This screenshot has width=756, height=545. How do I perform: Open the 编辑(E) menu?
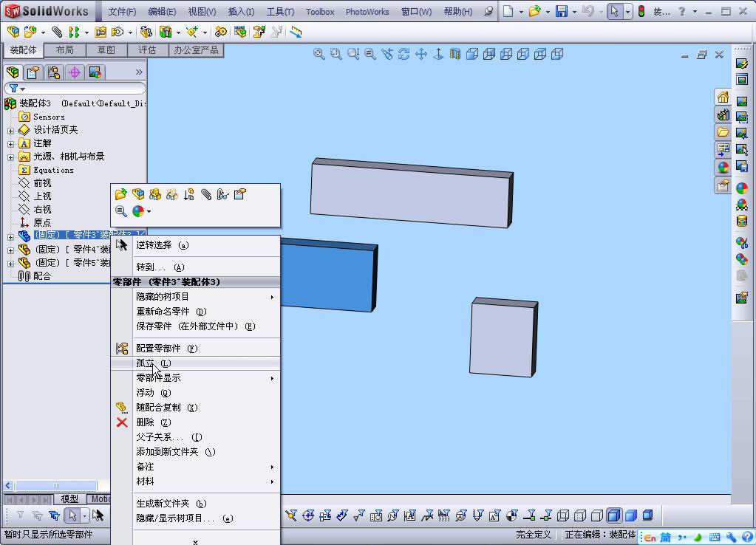coord(162,12)
